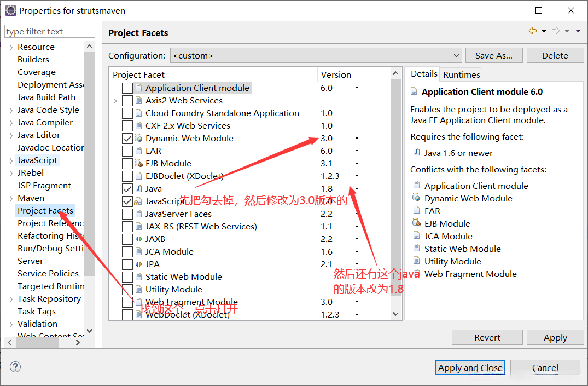Screen dimensions: 588x386
Task: Check the Application Client module checkbox
Action: coord(127,88)
